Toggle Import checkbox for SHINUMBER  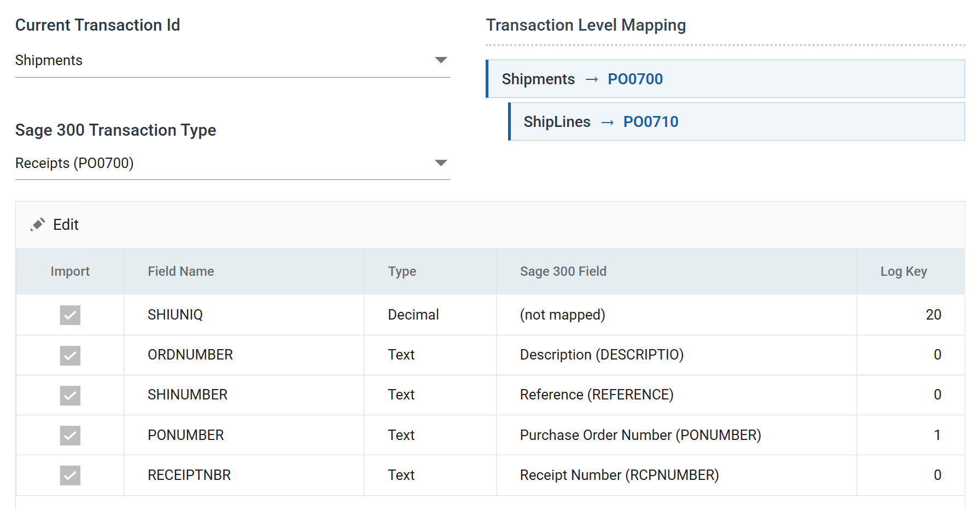tap(70, 395)
